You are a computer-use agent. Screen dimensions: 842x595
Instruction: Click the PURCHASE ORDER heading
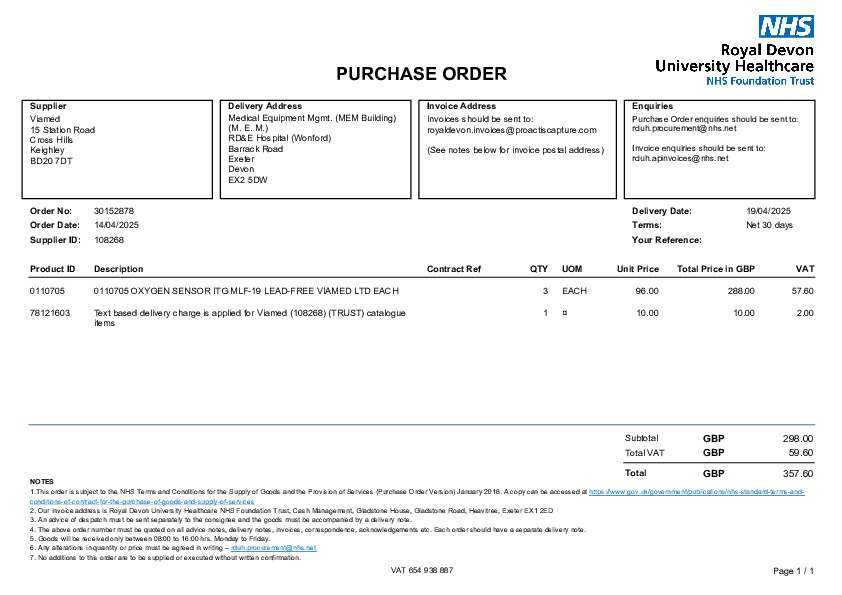pyautogui.click(x=421, y=74)
